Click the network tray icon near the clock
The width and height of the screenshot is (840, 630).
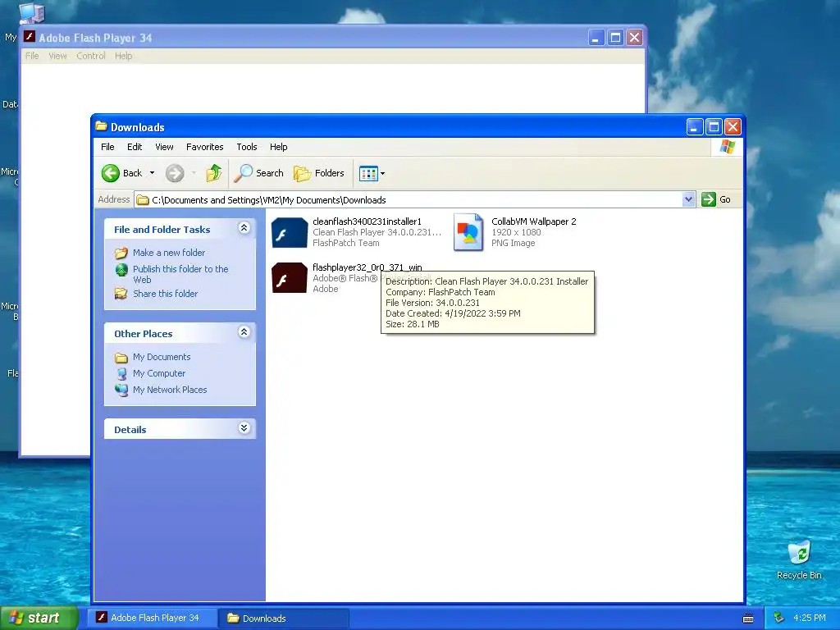point(779,618)
